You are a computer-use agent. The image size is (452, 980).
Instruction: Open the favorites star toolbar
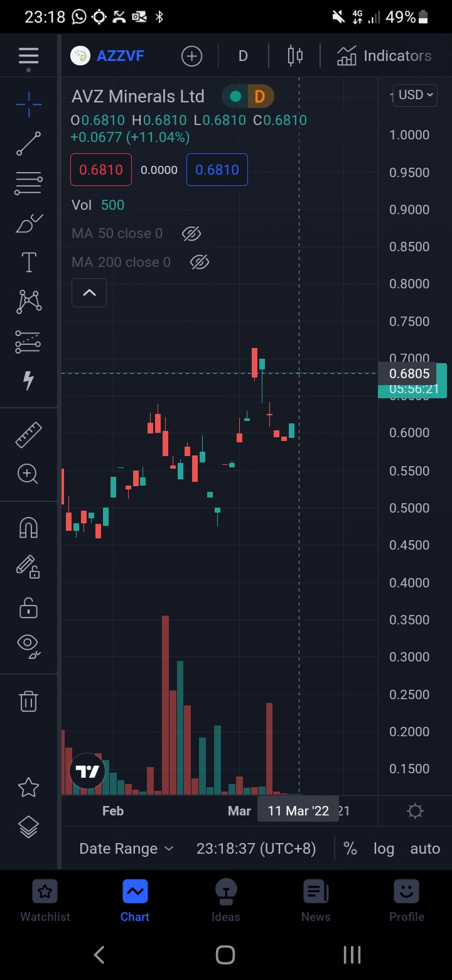pyautogui.click(x=29, y=787)
